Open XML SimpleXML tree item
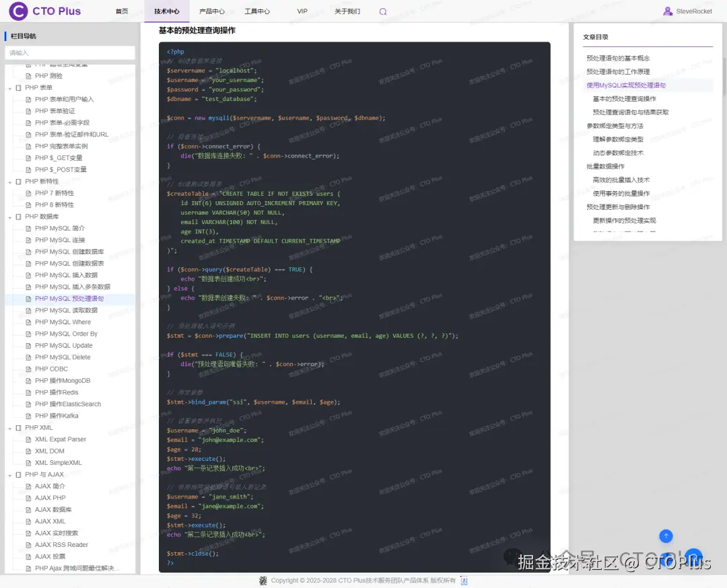This screenshot has height=588, width=727. click(x=58, y=462)
